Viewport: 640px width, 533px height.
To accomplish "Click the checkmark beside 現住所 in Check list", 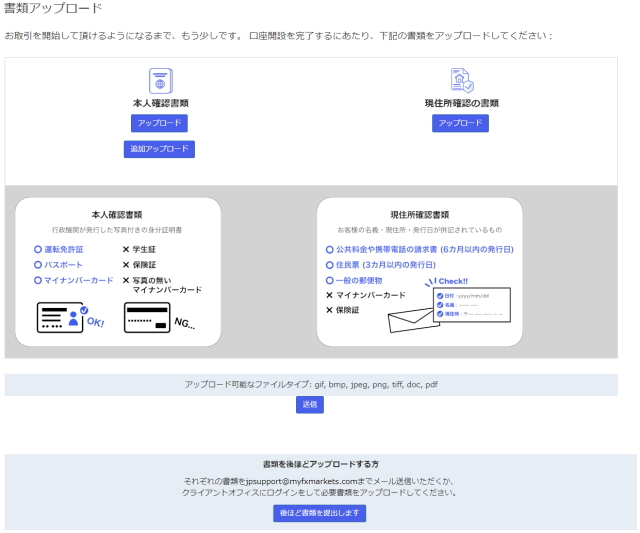I will pos(439,314).
